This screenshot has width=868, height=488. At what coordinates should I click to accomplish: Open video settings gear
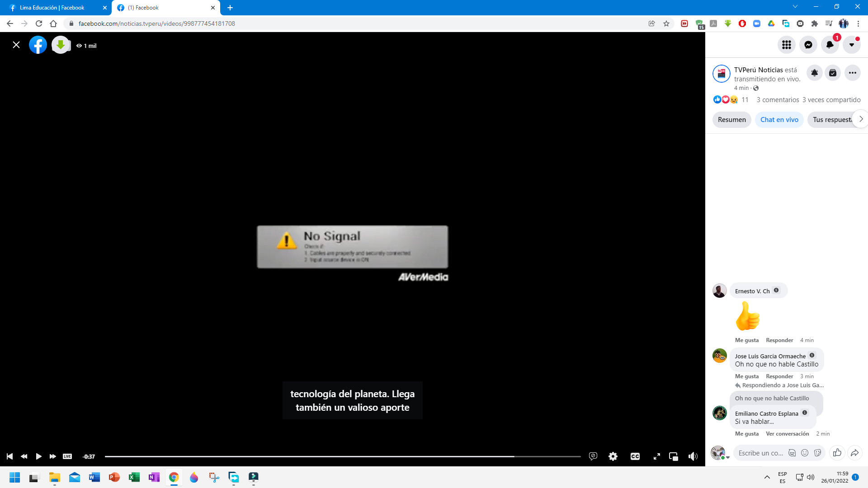613,456
